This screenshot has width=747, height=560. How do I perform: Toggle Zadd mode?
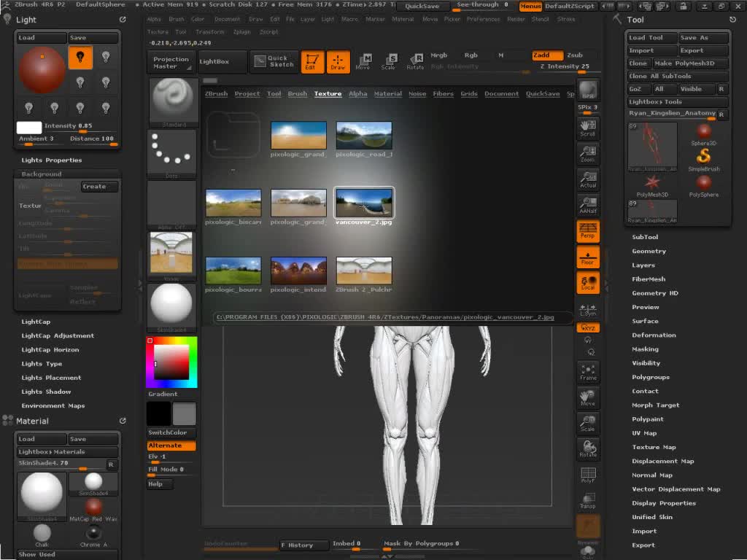pyautogui.click(x=547, y=55)
